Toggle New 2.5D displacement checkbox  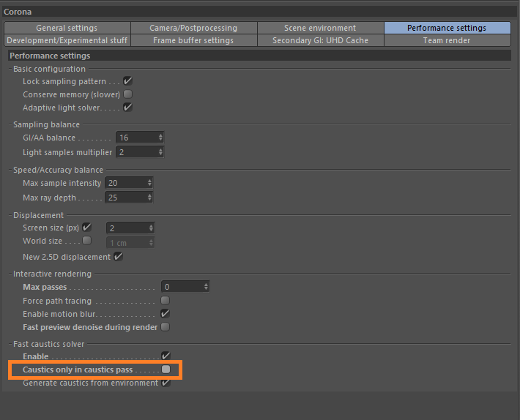(x=119, y=256)
